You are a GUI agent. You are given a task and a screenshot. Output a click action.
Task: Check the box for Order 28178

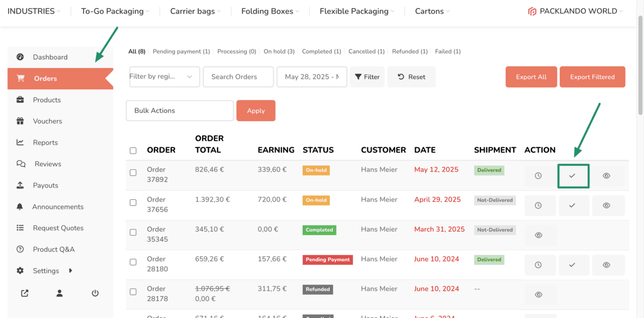(x=133, y=292)
